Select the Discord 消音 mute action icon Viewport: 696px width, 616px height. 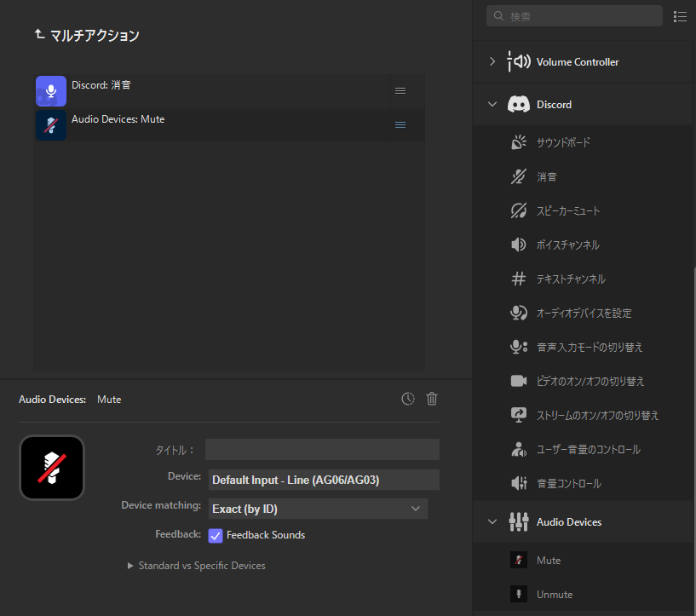[x=518, y=177]
